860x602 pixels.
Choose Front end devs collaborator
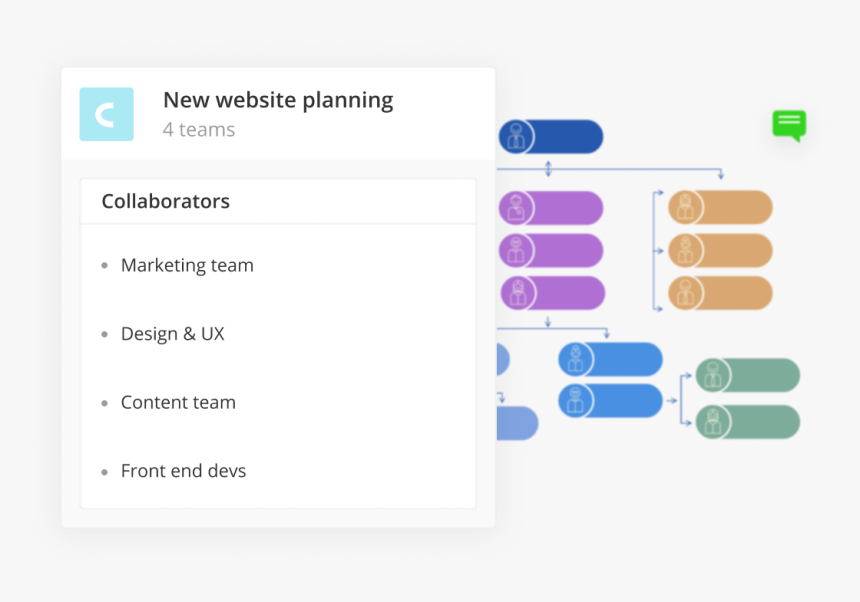pyautogui.click(x=183, y=471)
